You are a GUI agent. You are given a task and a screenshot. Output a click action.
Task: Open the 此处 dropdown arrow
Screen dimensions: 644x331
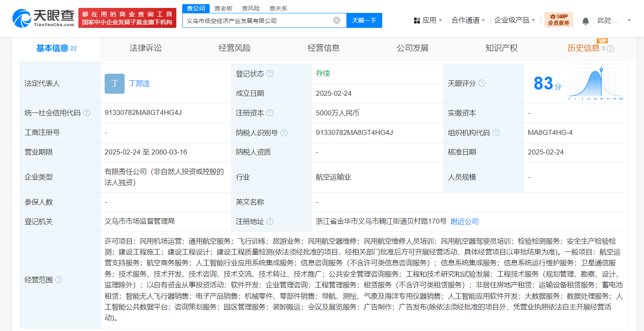(x=629, y=20)
